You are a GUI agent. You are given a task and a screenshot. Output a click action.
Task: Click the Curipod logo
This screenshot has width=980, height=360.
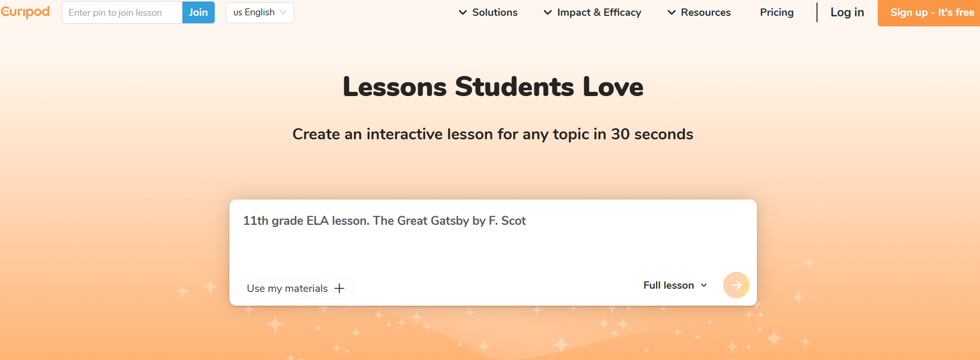25,12
